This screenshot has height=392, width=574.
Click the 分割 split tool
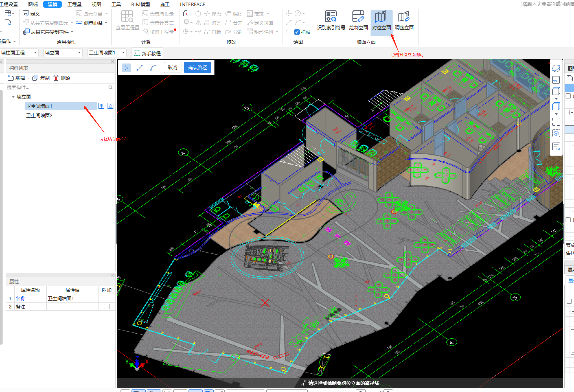[x=234, y=32]
